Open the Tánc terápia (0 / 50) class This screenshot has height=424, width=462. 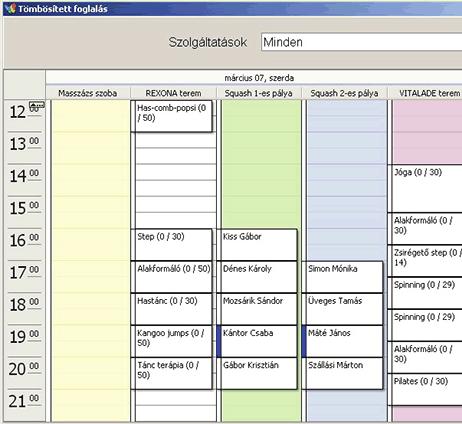click(x=171, y=373)
